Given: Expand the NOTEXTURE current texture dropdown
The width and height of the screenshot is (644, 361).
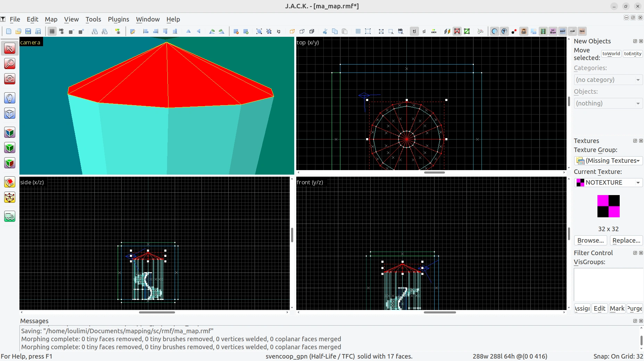Looking at the screenshot, I should [608, 182].
